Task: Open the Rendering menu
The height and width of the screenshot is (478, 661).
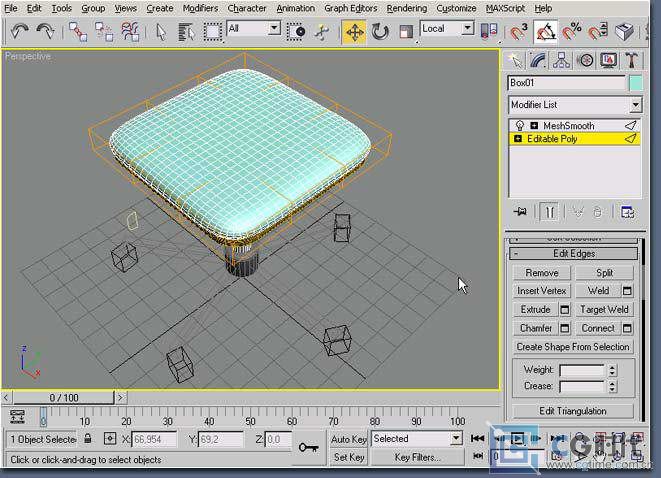Action: point(407,8)
